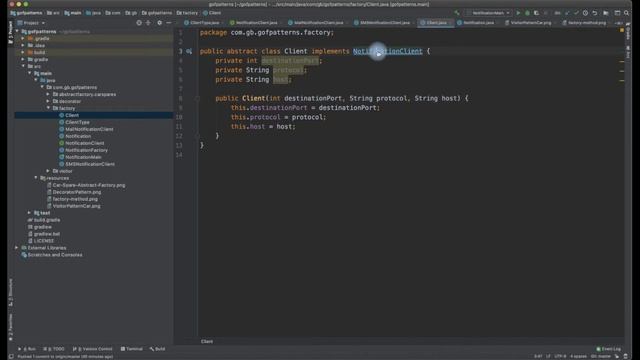Open Project Structure icon in toolbar
The image size is (640, 360).
click(x=606, y=13)
